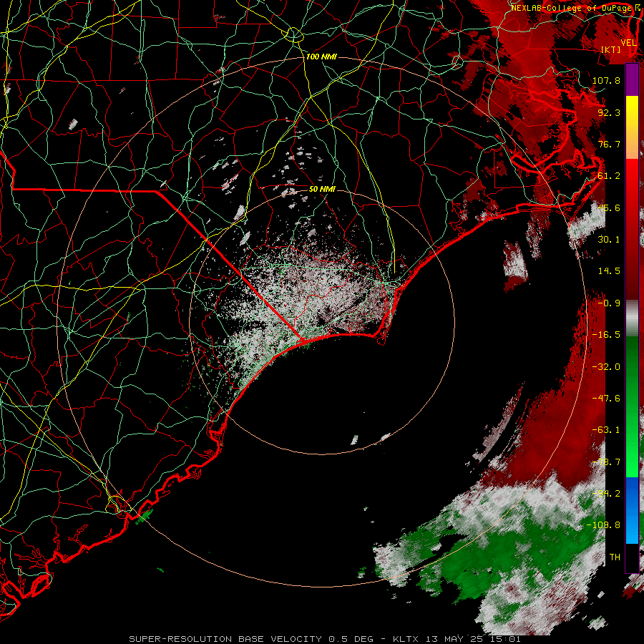Screen dimensions: 644x644
Task: Pick the dark red segment near 14.5
Action: tap(632, 271)
